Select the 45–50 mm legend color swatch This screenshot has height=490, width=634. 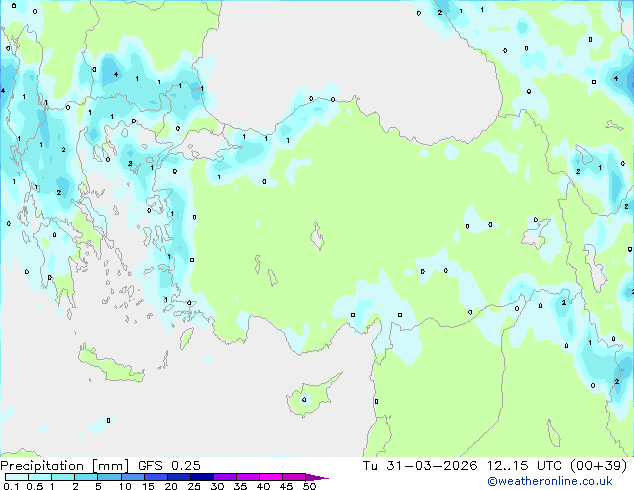click(x=294, y=477)
